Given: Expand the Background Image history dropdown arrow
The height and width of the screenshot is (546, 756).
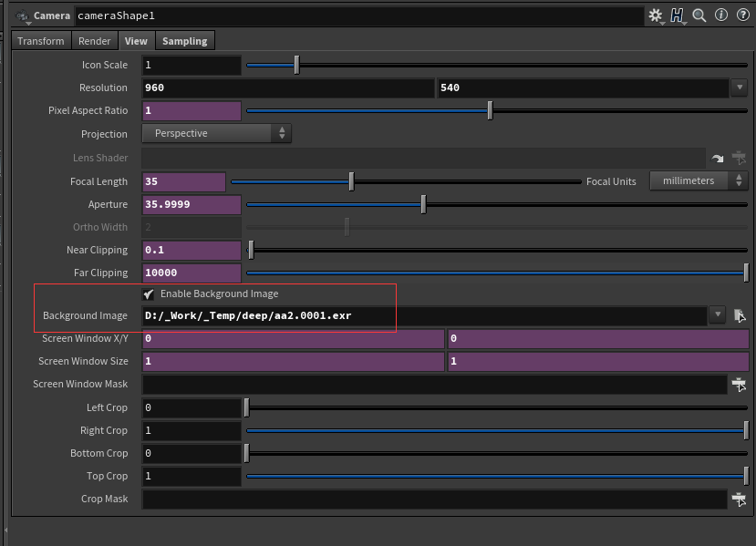Looking at the screenshot, I should (x=717, y=314).
